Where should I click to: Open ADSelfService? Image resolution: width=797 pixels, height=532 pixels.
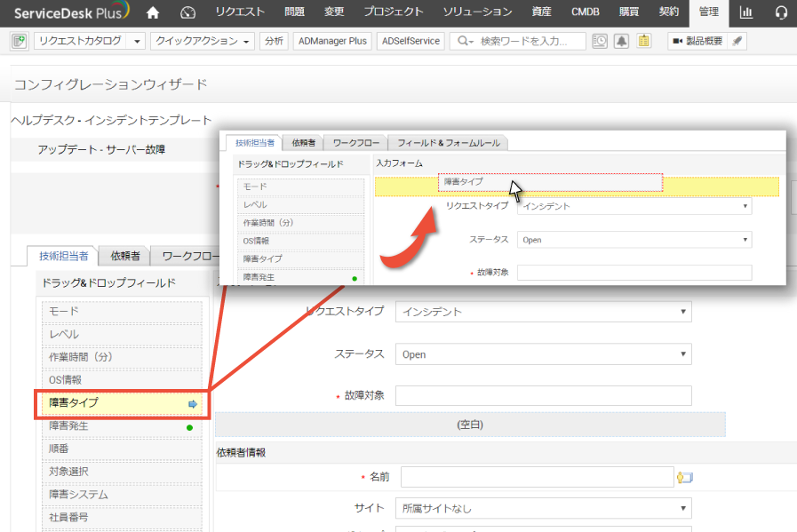[410, 41]
